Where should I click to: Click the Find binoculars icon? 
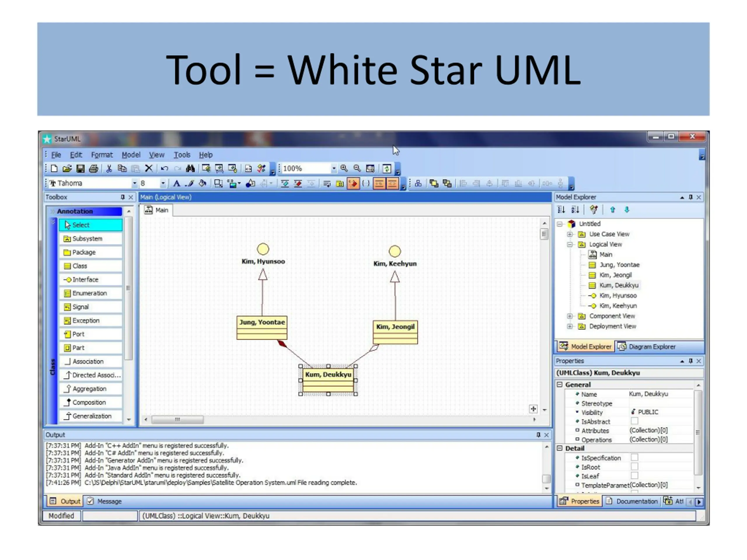[x=191, y=169]
